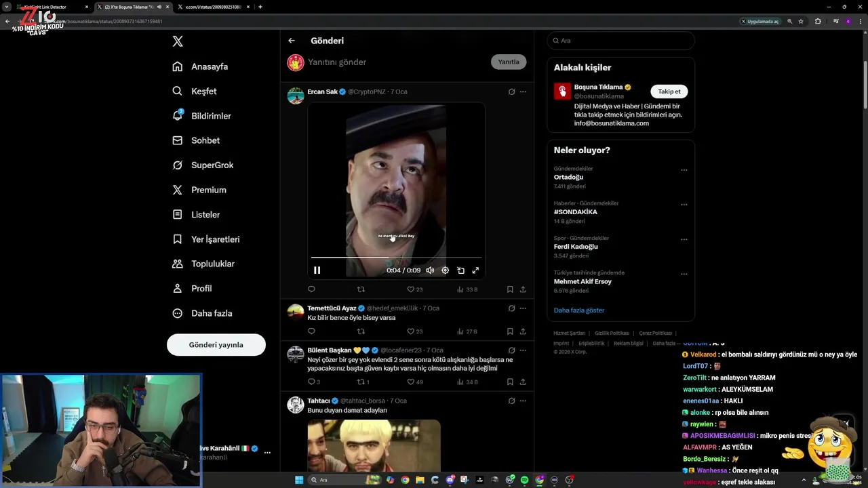Image resolution: width=868 pixels, height=488 pixels.
Task: Toggle picture-in-picture for video
Action: [460, 270]
